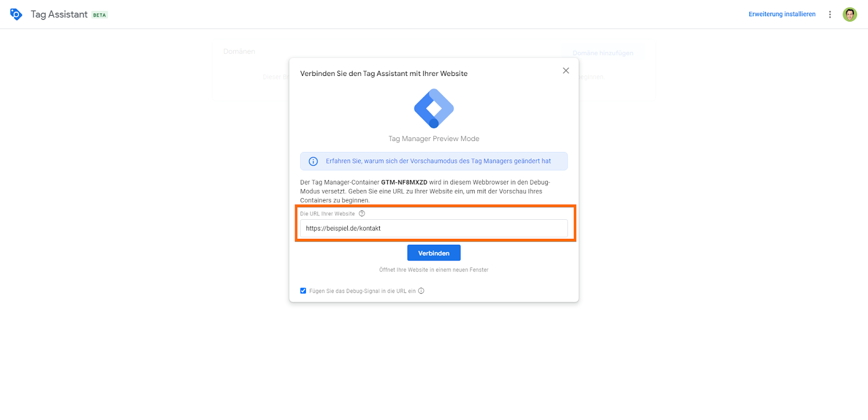Click the Tag Assistant logo icon
The image size is (868, 420).
(x=16, y=14)
